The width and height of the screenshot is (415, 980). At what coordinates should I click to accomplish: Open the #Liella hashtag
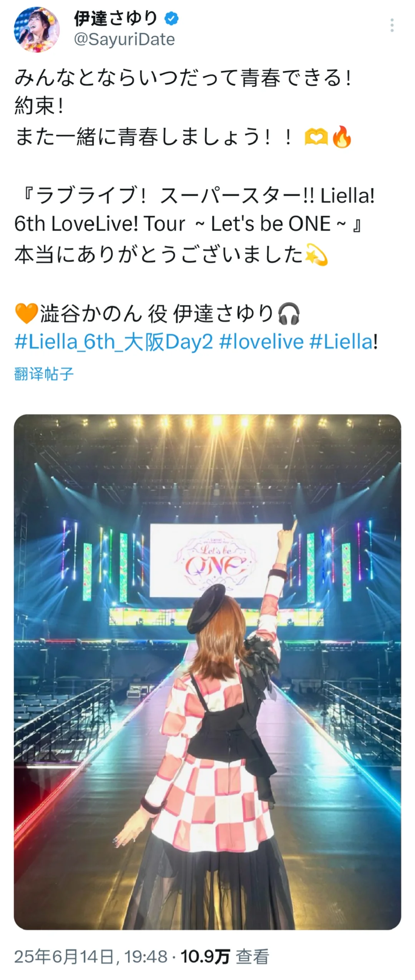[341, 342]
